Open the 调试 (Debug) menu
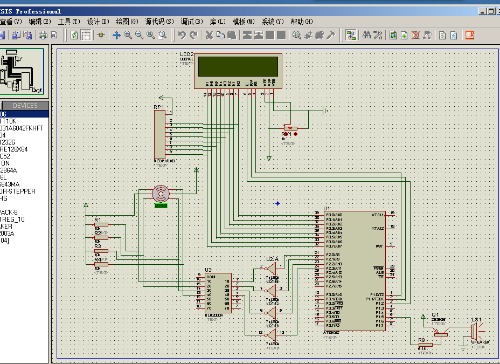The height and width of the screenshot is (364, 500). tap(192, 22)
